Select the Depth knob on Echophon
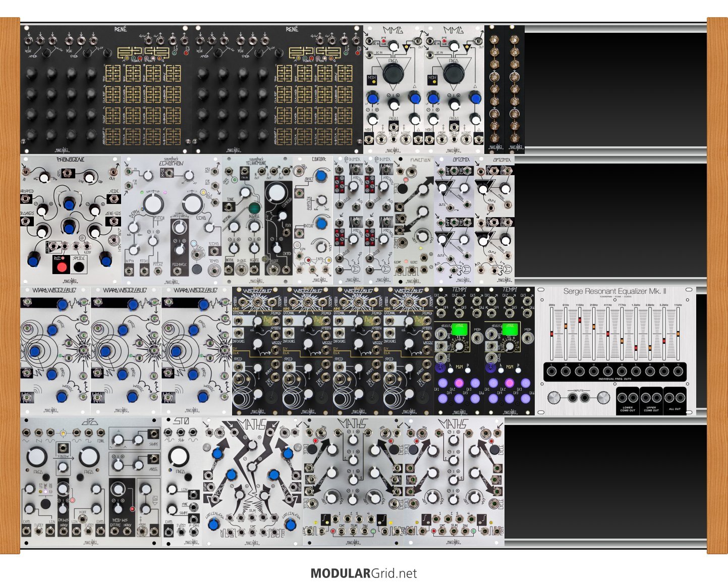Screen dimensions: 728x584 pyautogui.click(x=133, y=227)
